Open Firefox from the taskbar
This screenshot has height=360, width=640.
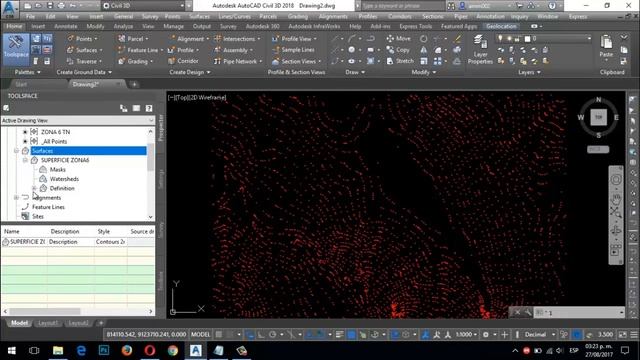[x=127, y=350]
